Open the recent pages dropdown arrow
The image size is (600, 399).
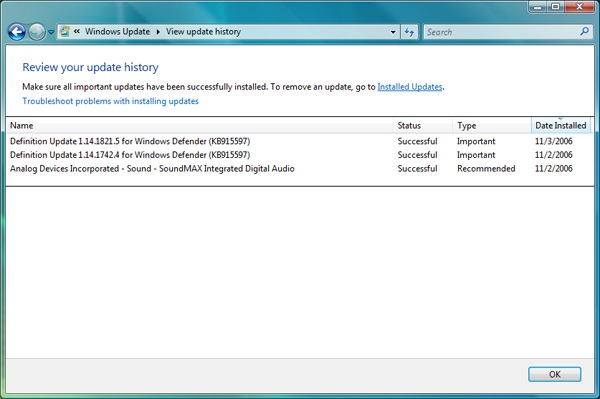[x=51, y=33]
